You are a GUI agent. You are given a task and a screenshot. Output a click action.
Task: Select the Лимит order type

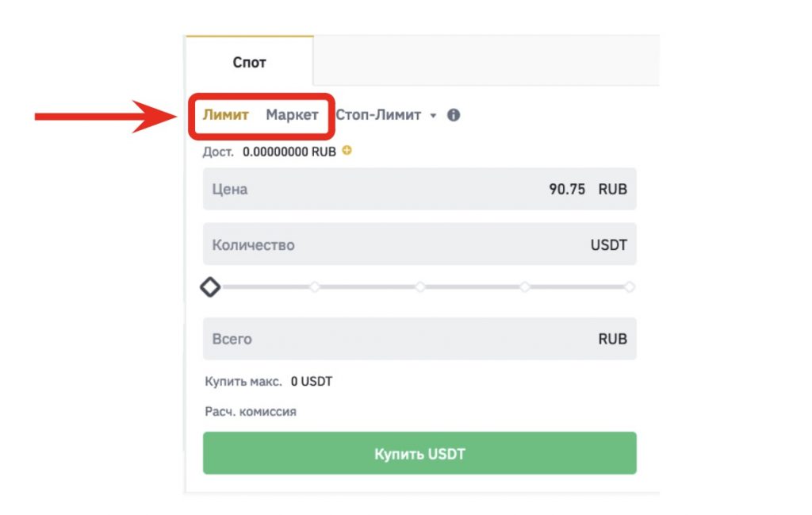(226, 115)
